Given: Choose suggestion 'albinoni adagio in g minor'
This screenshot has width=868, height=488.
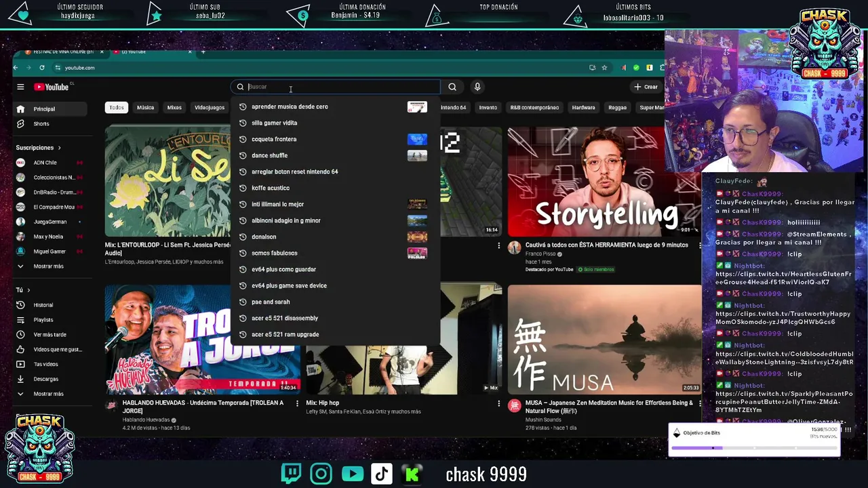Looking at the screenshot, I should (335, 220).
